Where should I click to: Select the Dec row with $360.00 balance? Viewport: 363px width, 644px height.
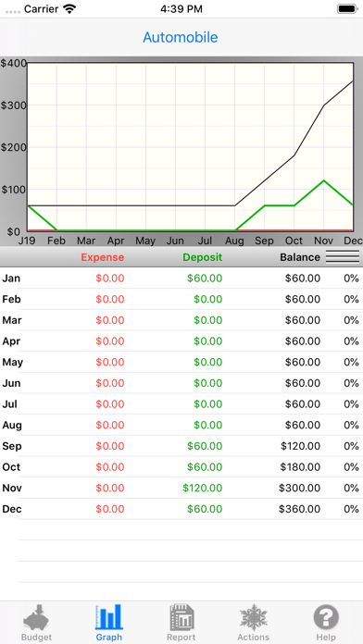pos(181,509)
